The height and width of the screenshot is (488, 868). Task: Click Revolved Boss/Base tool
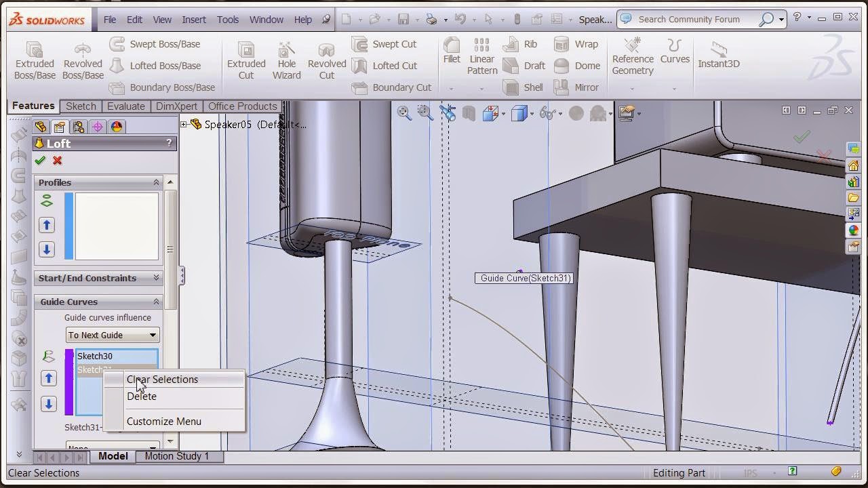tap(83, 60)
